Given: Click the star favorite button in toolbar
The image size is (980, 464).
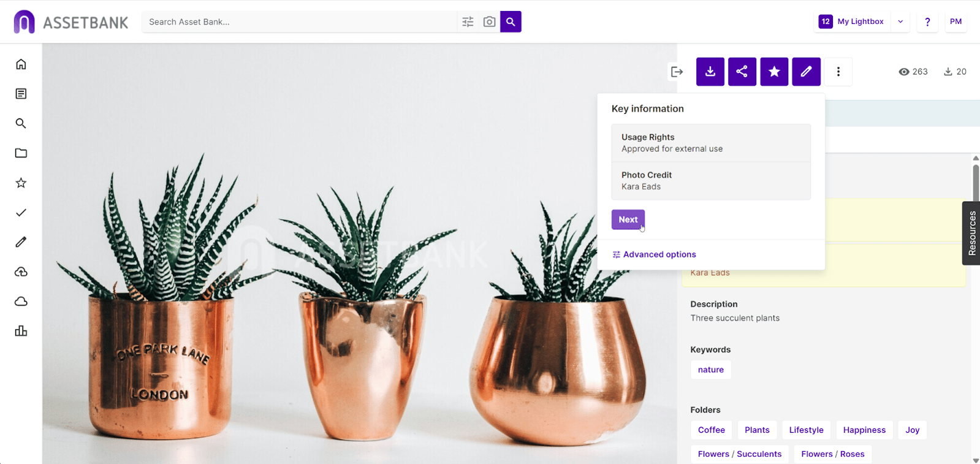Looking at the screenshot, I should click(774, 72).
